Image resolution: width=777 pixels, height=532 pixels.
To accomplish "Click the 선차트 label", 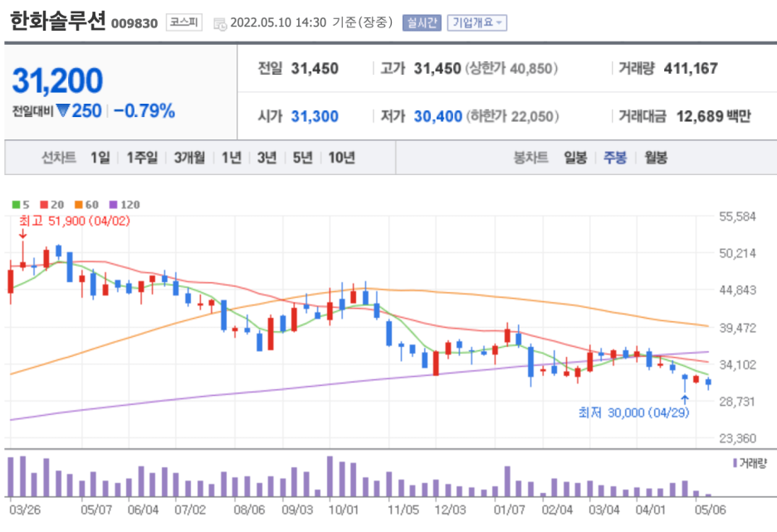I will pyautogui.click(x=58, y=158).
